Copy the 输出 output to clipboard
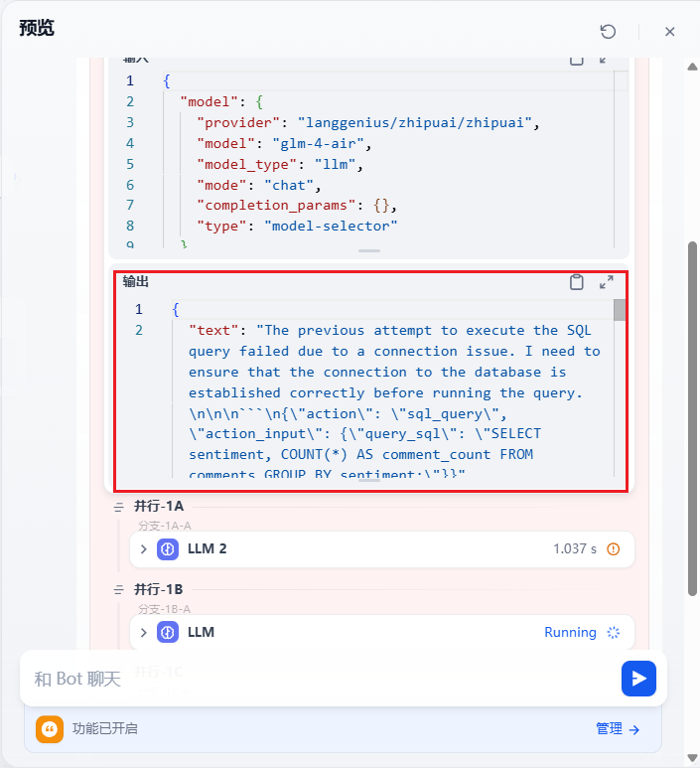 tap(577, 282)
